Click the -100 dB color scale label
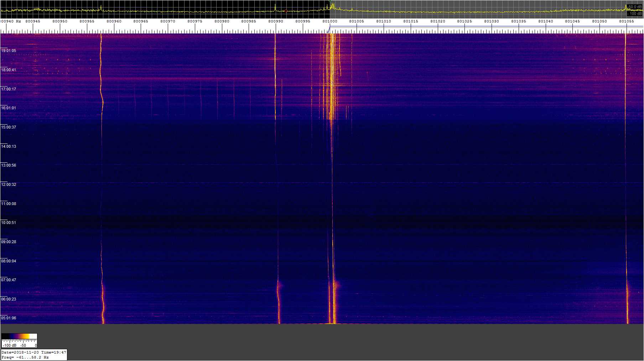 [x=9, y=345]
